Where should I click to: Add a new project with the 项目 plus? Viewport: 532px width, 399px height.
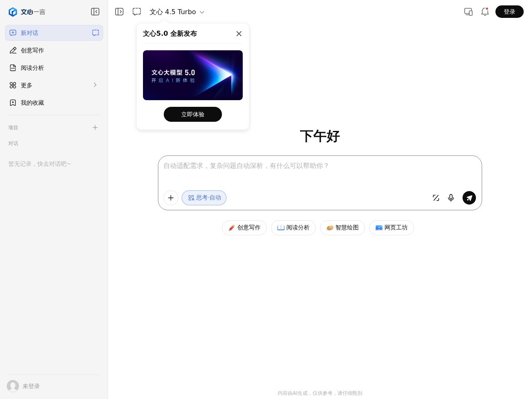pyautogui.click(x=95, y=128)
